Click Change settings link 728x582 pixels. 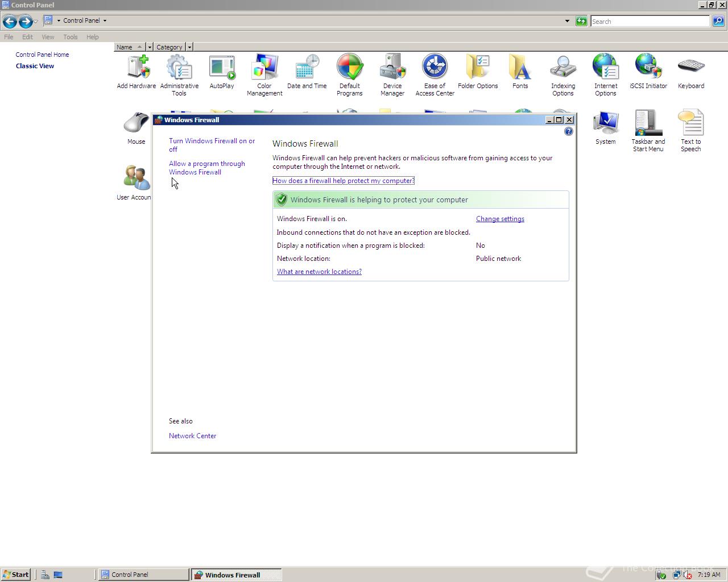tap(500, 219)
